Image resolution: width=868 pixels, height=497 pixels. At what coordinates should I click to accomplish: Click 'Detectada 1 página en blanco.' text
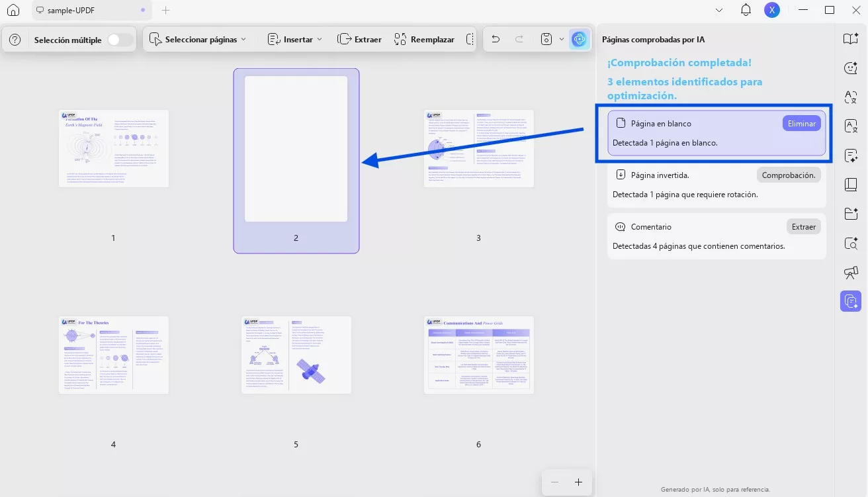click(x=665, y=143)
